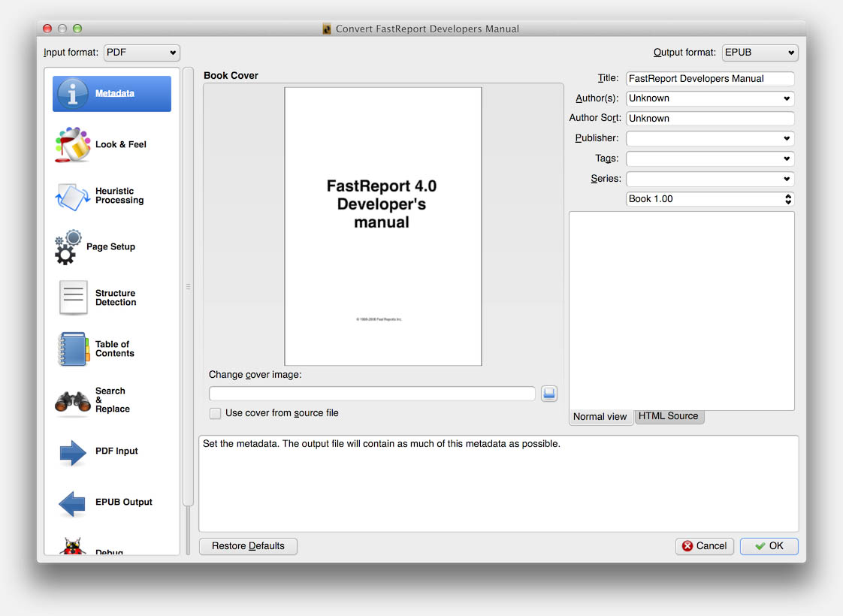Viewport: 843px width, 616px height.
Task: Open PDF Input arrow icon
Action: [73, 452]
